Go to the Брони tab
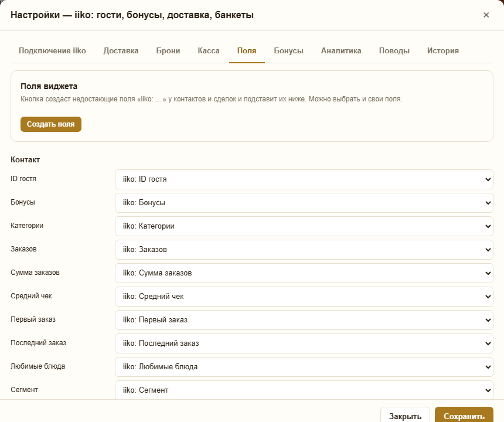 pos(168,51)
